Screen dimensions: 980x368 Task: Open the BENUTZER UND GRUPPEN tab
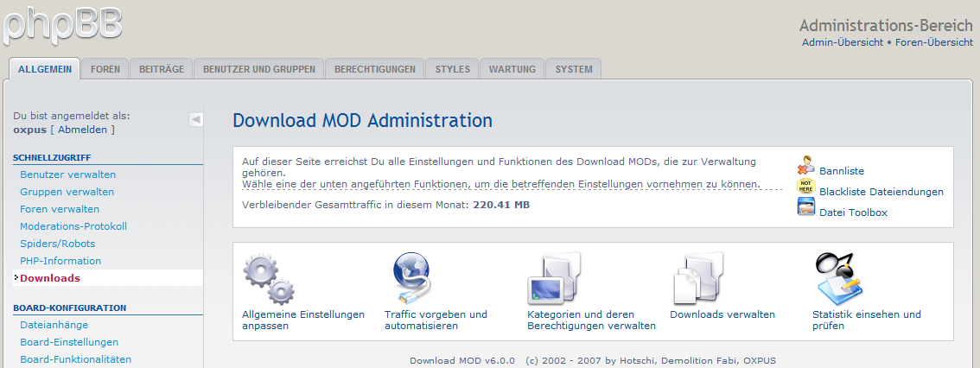(258, 69)
